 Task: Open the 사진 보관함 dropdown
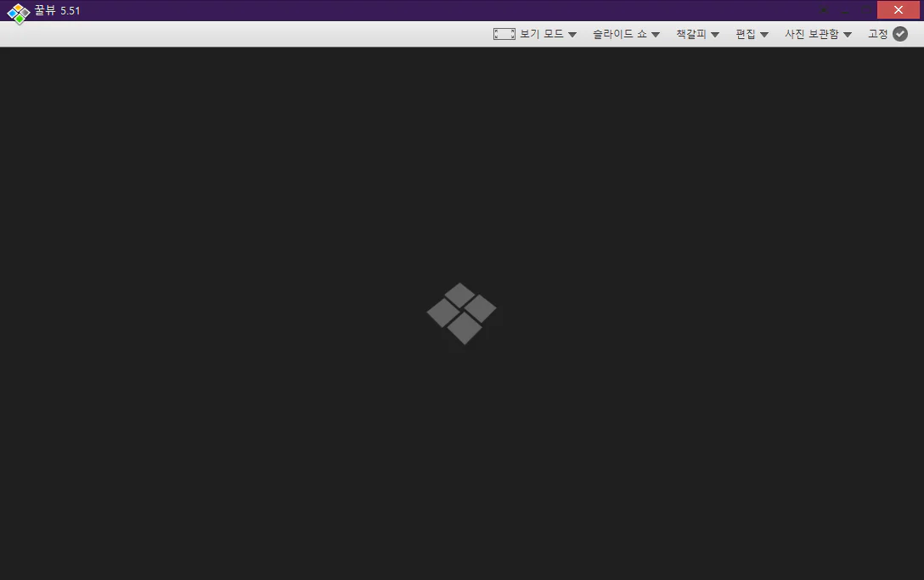click(x=818, y=34)
